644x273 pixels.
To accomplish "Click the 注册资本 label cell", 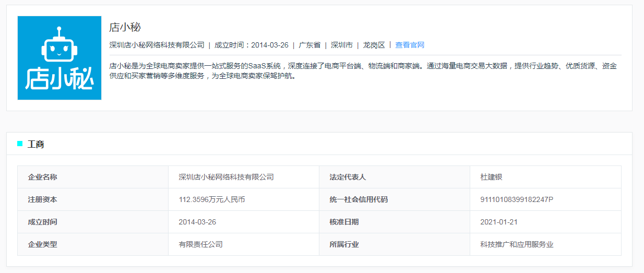I will click(x=93, y=199).
